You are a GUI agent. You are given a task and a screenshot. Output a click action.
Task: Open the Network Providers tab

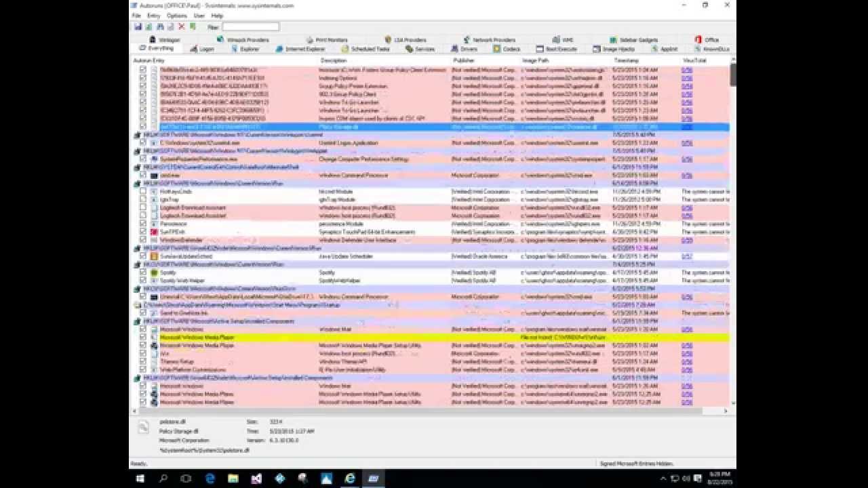tap(490, 40)
